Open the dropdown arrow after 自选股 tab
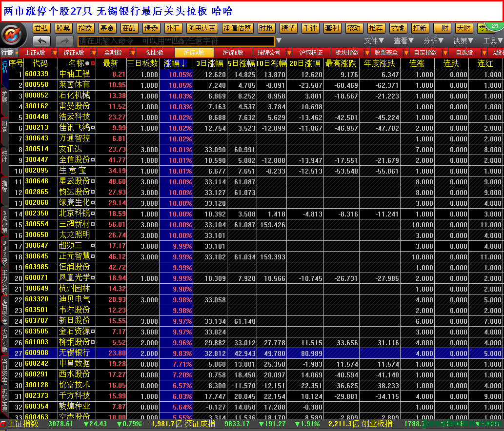 tap(484, 53)
